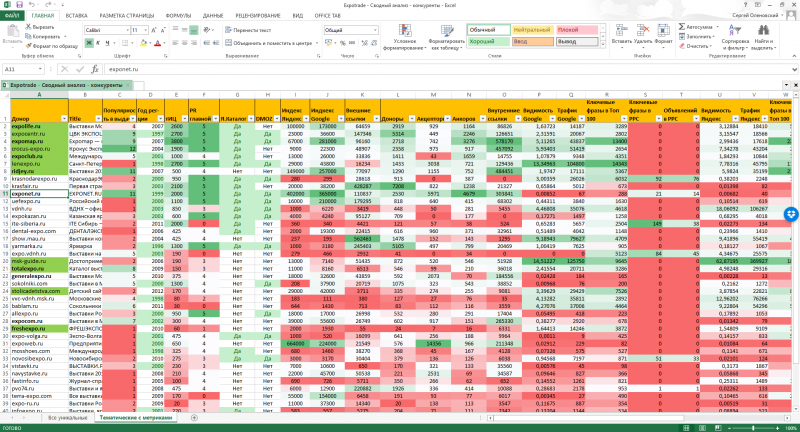Undo the last action
800x432 pixels.
coord(32,5)
